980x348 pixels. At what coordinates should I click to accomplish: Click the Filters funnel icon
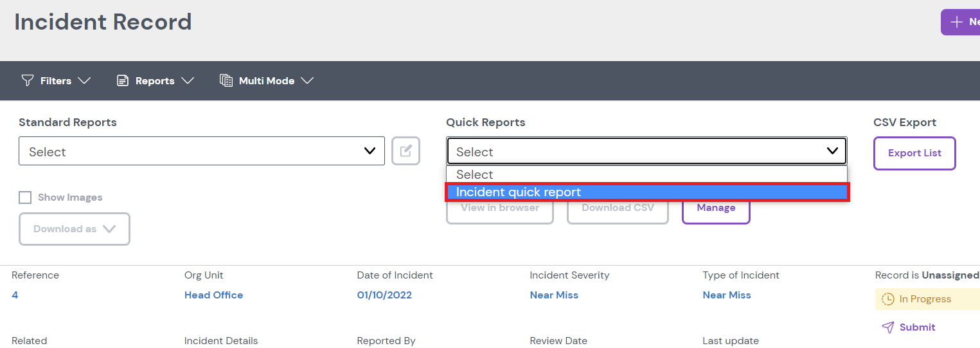pyautogui.click(x=27, y=80)
